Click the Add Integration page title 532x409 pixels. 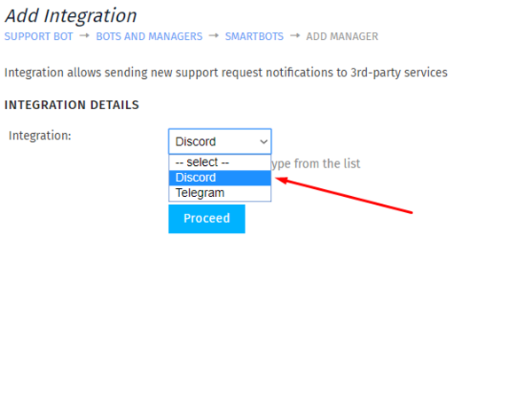[71, 16]
